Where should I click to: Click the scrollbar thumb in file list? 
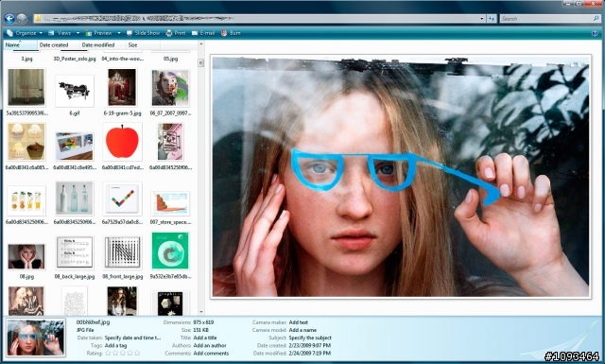coord(201,63)
